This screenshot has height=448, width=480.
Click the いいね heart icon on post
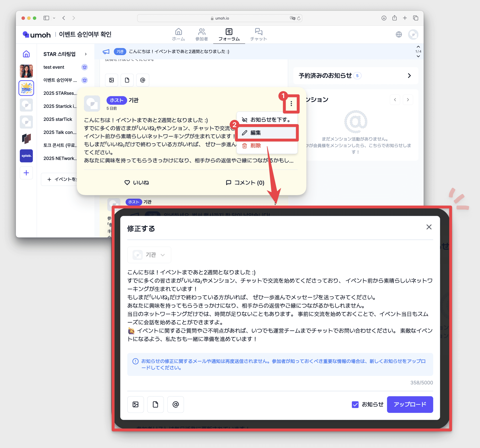pos(127,183)
